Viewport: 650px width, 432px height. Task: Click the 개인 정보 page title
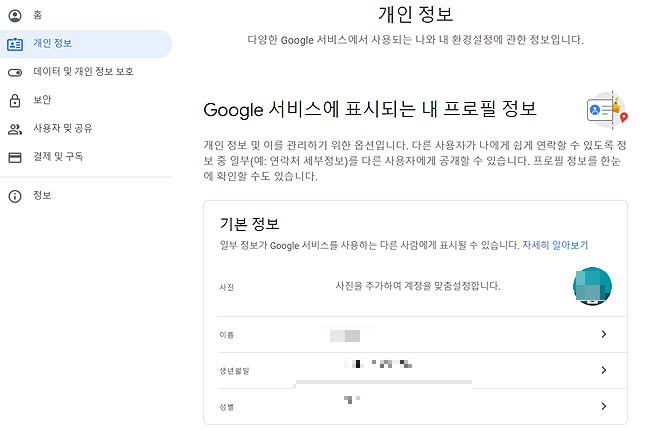[415, 15]
